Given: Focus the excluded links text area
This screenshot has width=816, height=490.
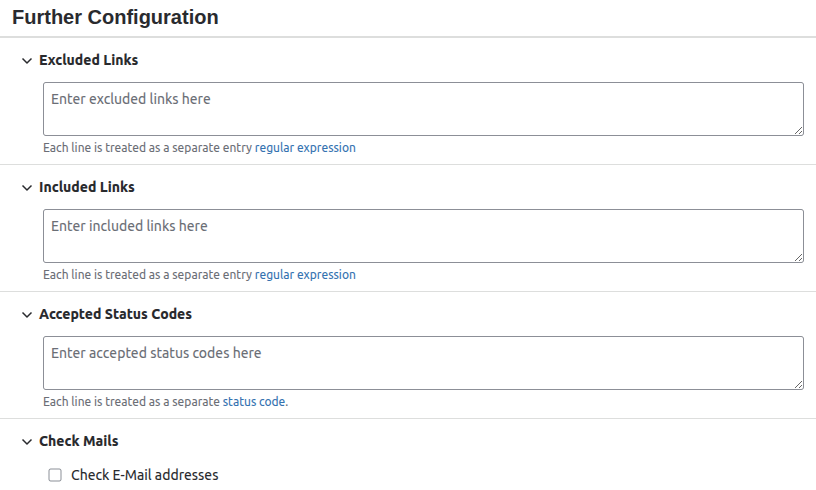Looking at the screenshot, I should 423,109.
